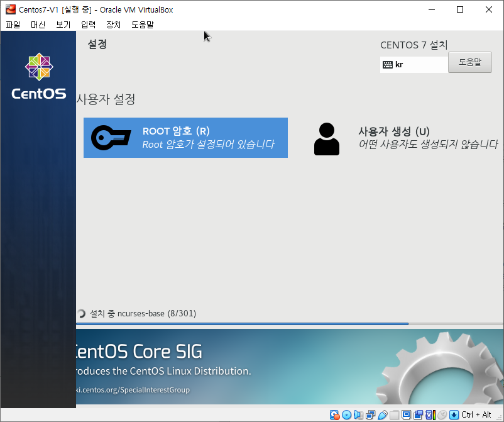Screen dimensions: 504x422
Task: Minimize the VirtualBox window
Action: (432, 9)
